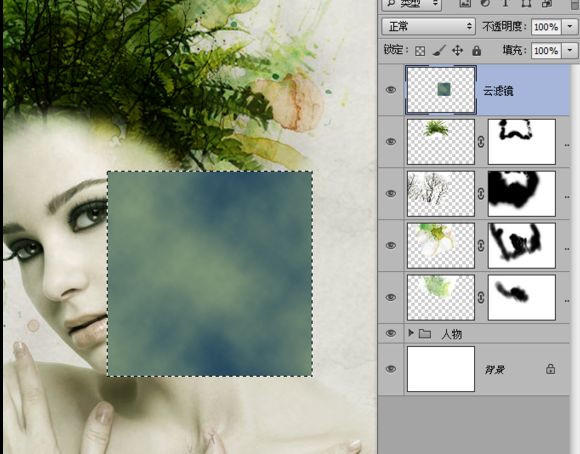Toggle lock position move icon
This screenshot has width=580, height=454.
[x=458, y=50]
